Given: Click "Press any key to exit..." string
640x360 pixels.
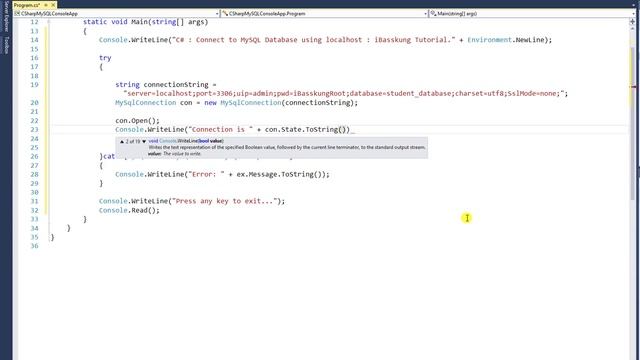Looking at the screenshot, I should coord(224,201).
